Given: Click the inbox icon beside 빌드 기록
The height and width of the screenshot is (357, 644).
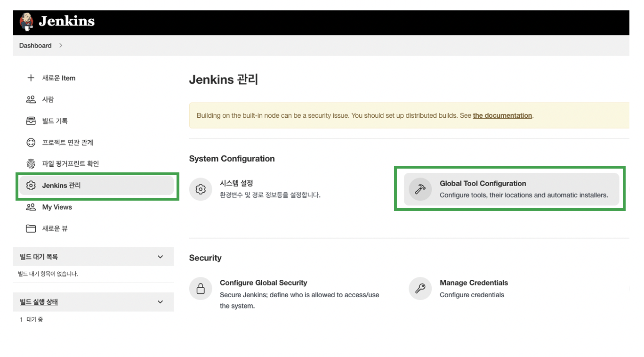Looking at the screenshot, I should point(31,121).
